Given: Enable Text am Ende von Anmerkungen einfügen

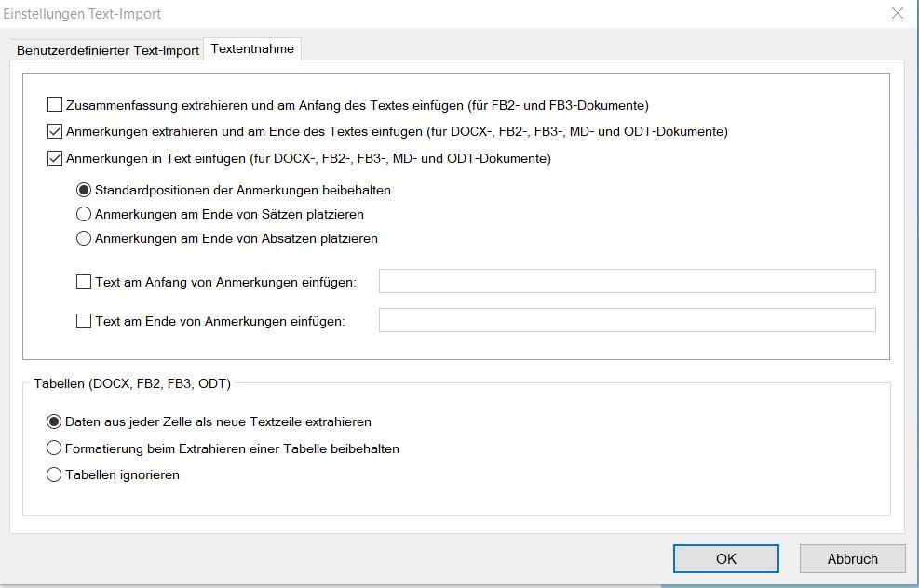Looking at the screenshot, I should (84, 321).
